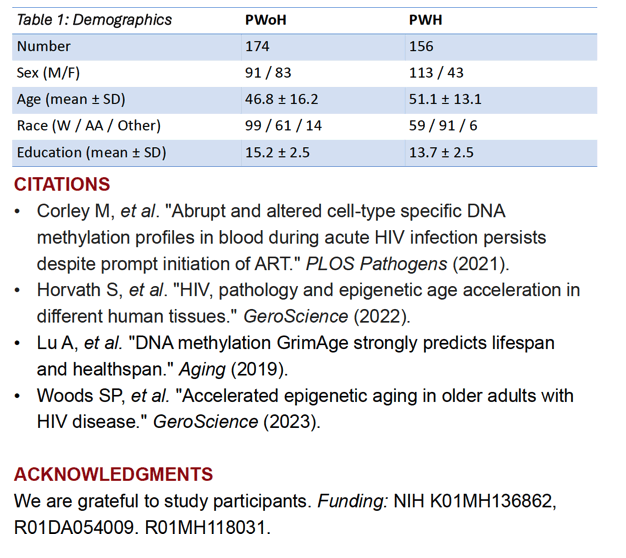Open the Horvath S GeroScience 2022 citation
This screenshot has height=558, width=626.
(308, 303)
